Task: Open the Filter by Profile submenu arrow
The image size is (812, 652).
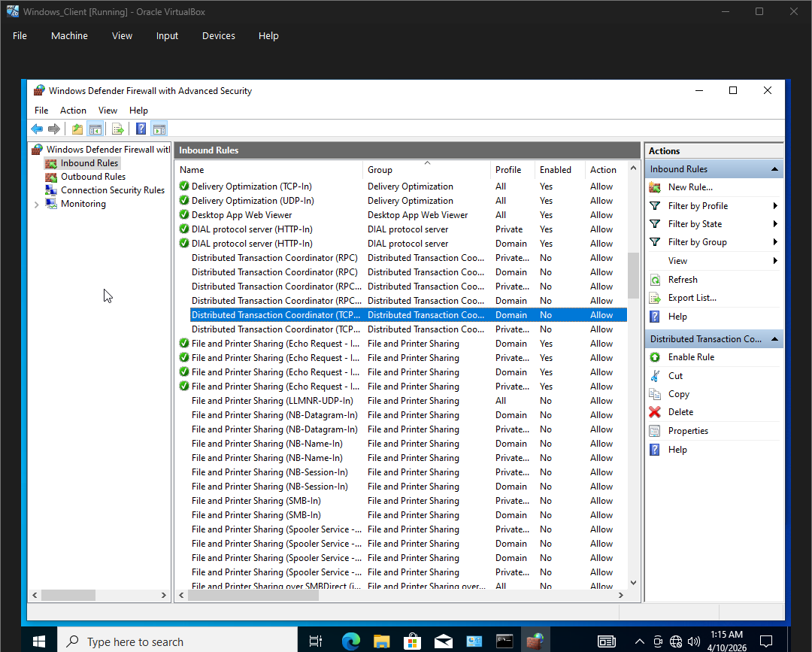Action: 775,206
